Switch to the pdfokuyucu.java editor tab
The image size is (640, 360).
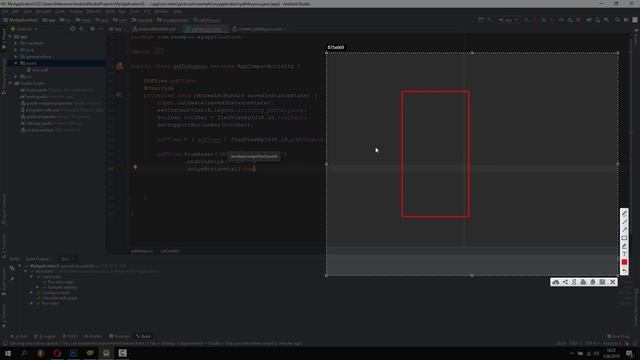pyautogui.click(x=206, y=29)
